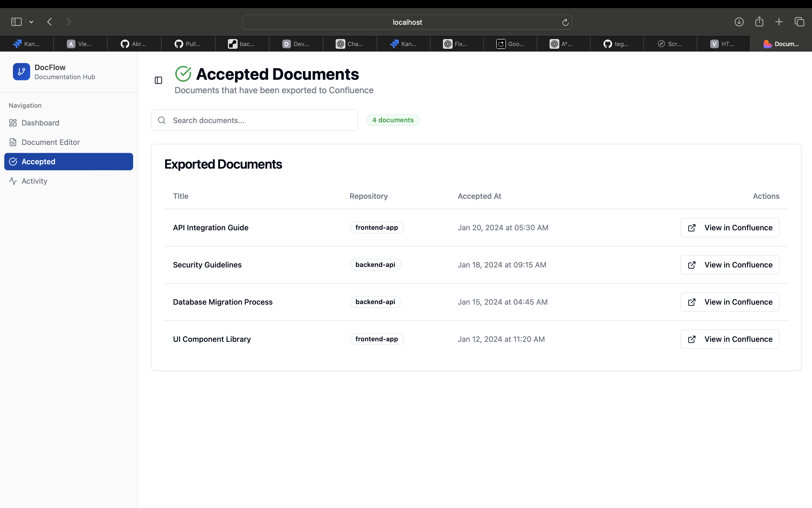Click View in Confluence for Security Guidelines

click(x=730, y=265)
